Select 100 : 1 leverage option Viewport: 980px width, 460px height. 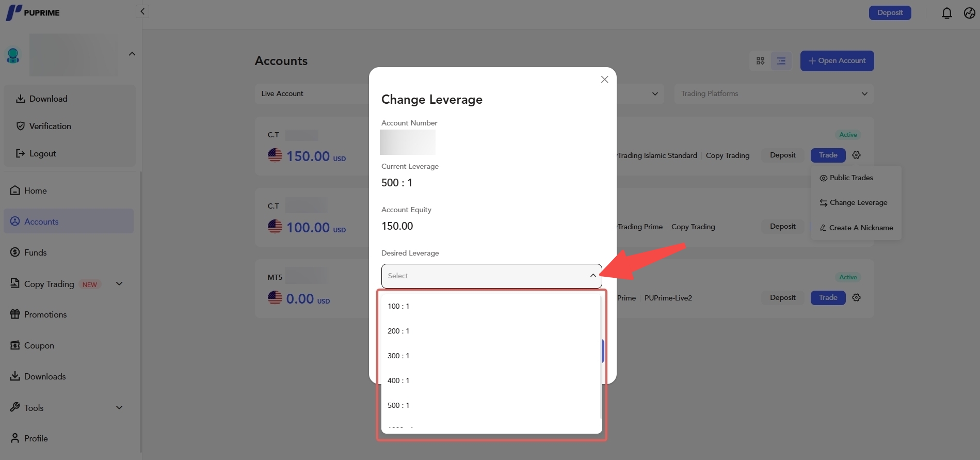click(x=398, y=306)
